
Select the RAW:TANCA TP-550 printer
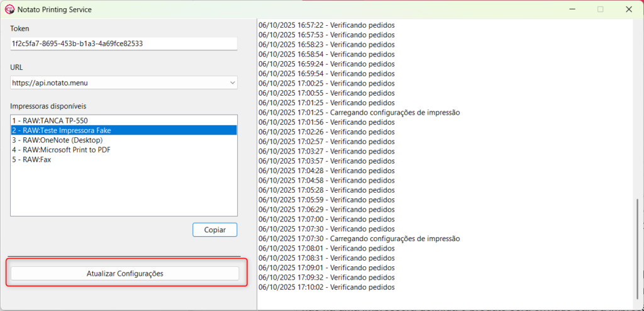coord(43,120)
